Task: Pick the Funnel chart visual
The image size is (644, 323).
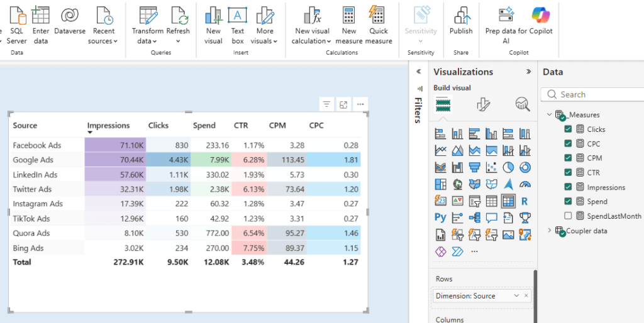Action: [x=475, y=167]
